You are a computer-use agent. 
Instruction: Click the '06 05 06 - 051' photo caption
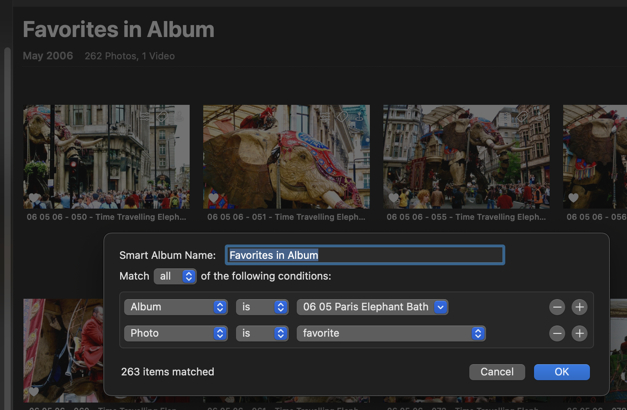(x=286, y=217)
